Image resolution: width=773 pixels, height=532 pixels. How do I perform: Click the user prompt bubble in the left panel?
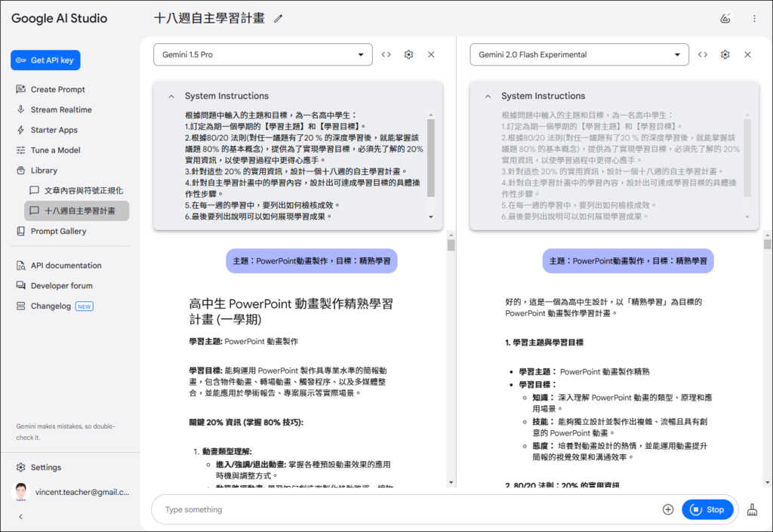coord(312,260)
